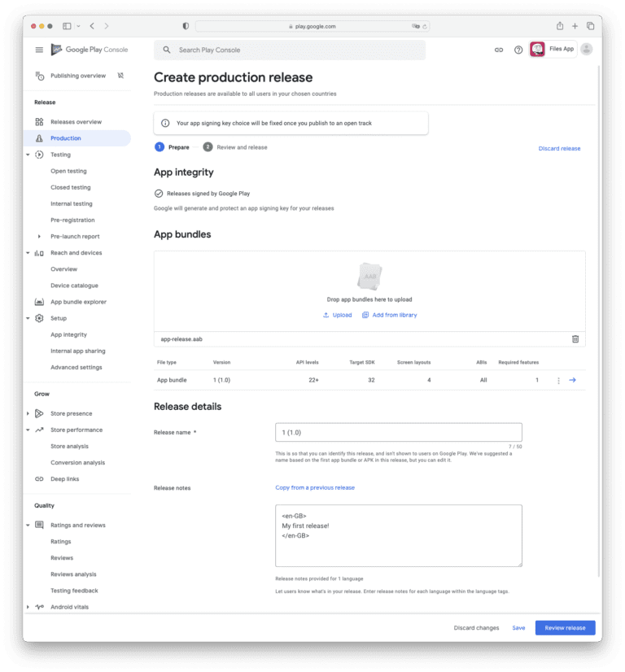Screen dimensions: 625x672
Task: Click the Files App extension icon
Action: pos(537,49)
